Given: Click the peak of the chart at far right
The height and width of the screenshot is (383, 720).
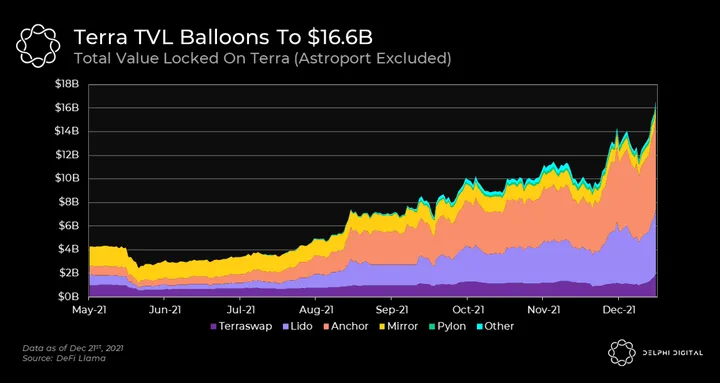Looking at the screenshot, I should [655, 104].
